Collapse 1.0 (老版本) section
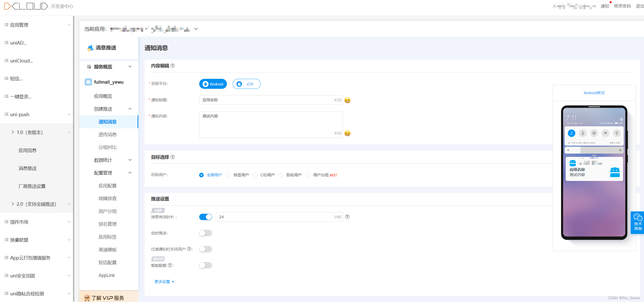644x302 pixels. tap(69, 132)
